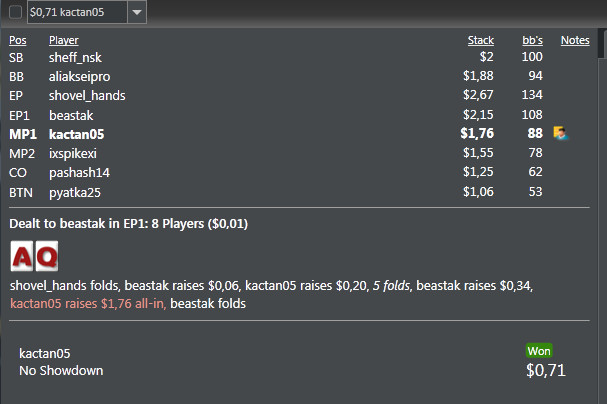Click the $0,71 winnings amount
Screen dimensions: 607x404
coord(546,370)
